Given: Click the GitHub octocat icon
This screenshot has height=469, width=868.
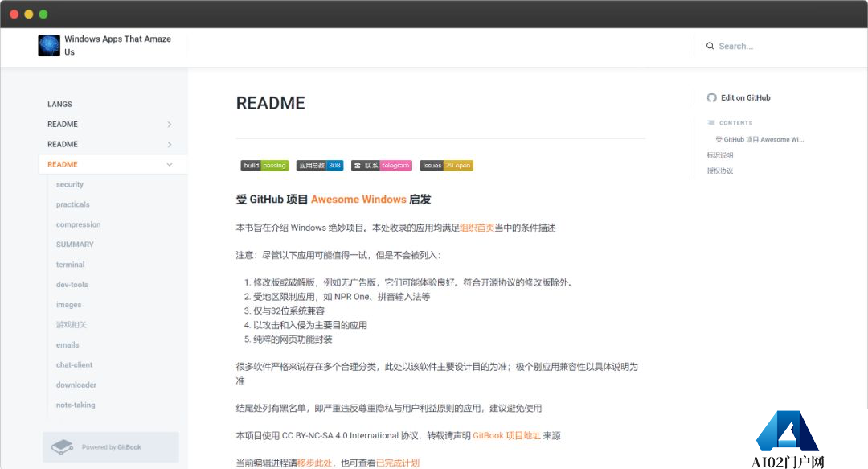Looking at the screenshot, I should pos(712,97).
